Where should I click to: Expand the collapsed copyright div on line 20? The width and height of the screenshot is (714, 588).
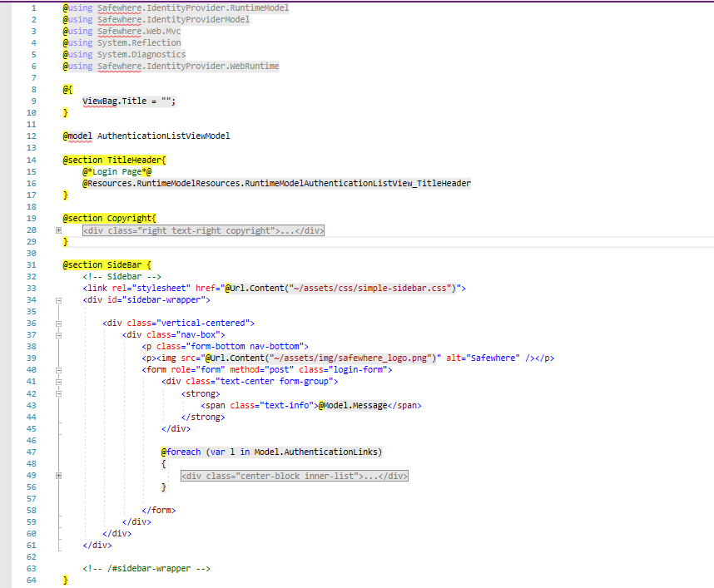[x=59, y=230]
